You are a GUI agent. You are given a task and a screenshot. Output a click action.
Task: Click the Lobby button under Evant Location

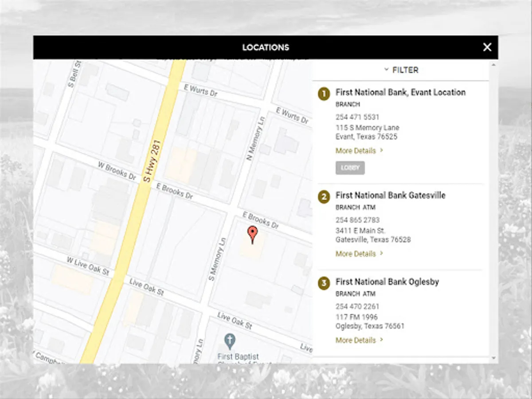(350, 168)
